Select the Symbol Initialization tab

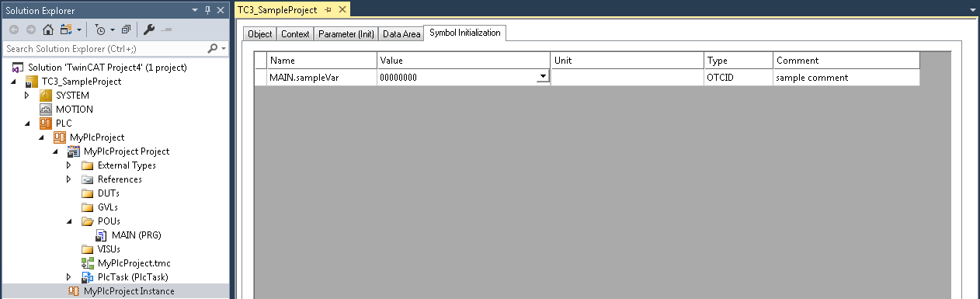(465, 33)
